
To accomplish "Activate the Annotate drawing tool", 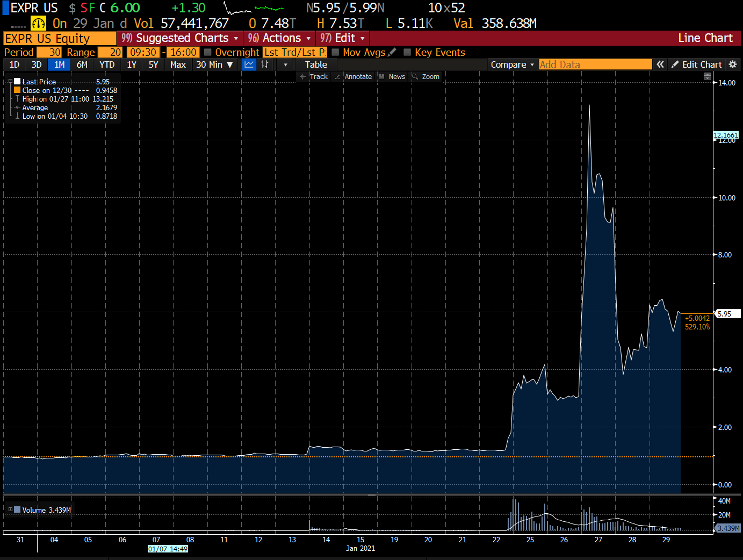I will (353, 77).
